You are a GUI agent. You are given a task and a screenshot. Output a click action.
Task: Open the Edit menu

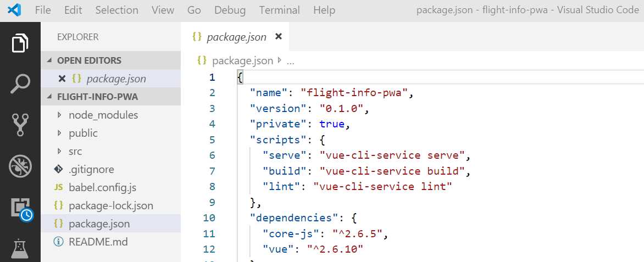click(x=73, y=10)
